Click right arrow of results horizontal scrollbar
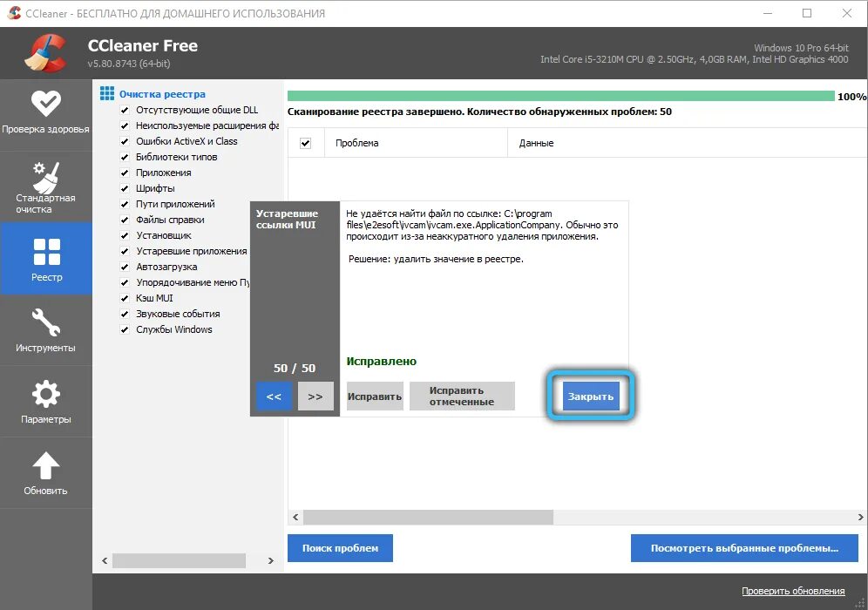This screenshot has height=610, width=868. tap(860, 517)
